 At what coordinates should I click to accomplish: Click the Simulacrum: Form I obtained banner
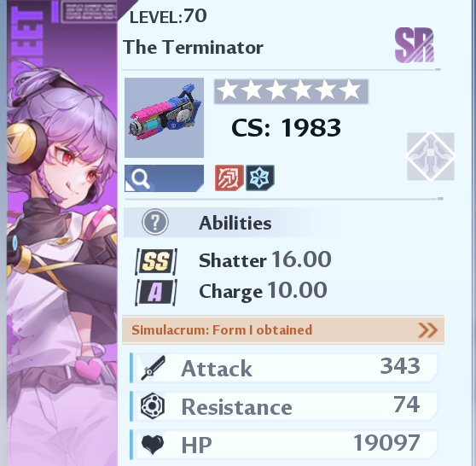click(x=283, y=330)
